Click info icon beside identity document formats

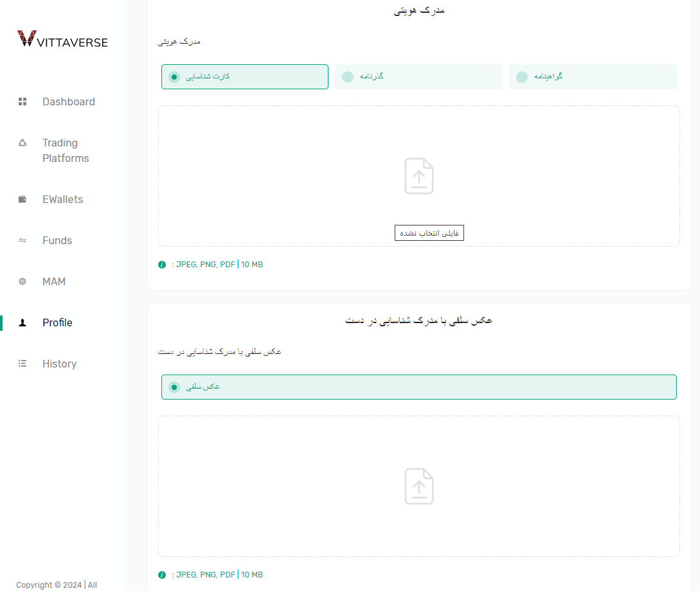pos(162,265)
